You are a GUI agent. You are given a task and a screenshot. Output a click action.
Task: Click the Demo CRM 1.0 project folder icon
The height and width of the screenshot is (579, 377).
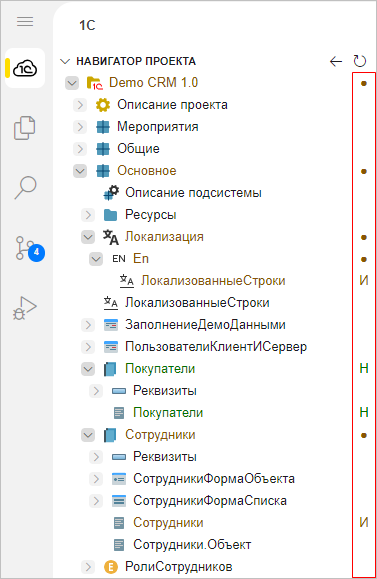(x=95, y=83)
